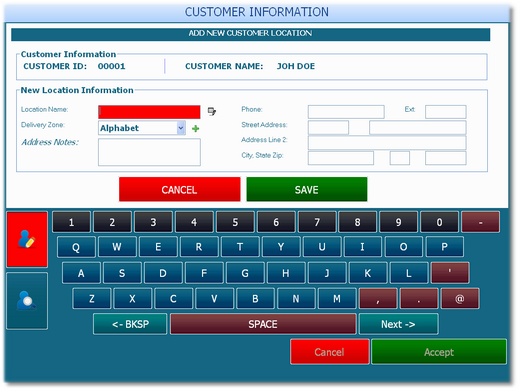Click the green Accept button
This screenshot has width=520, height=392.
point(439,352)
